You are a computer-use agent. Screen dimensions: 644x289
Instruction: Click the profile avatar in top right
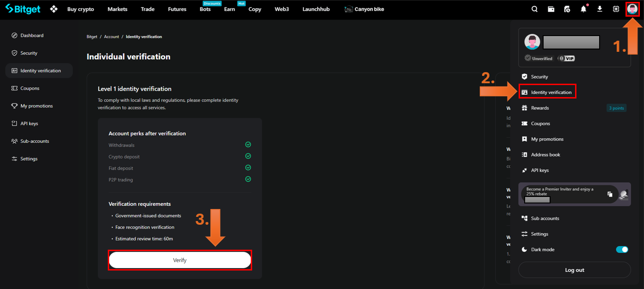coord(632,9)
